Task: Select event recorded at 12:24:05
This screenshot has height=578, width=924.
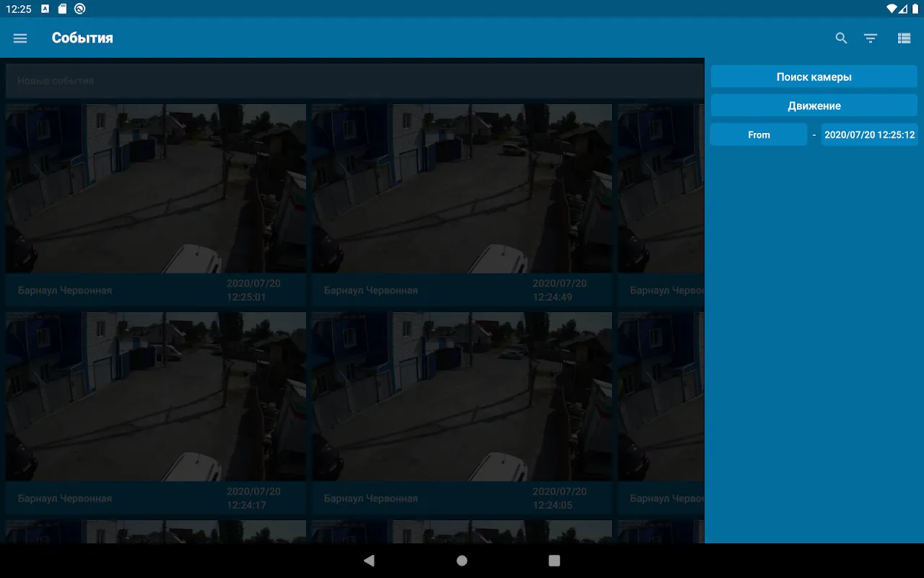Action: click(462, 396)
